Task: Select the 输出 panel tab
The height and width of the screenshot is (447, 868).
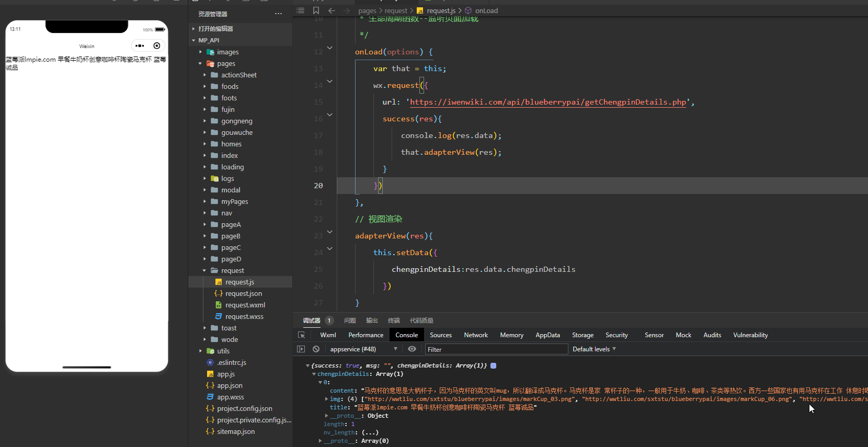Action: [372, 320]
